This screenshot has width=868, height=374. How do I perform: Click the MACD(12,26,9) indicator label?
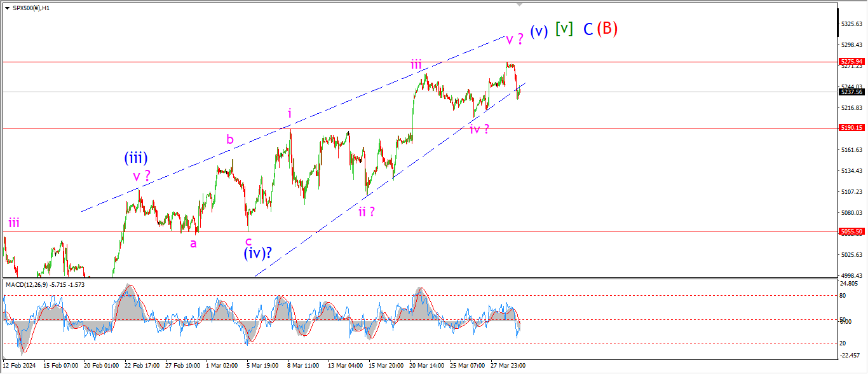[x=44, y=284]
